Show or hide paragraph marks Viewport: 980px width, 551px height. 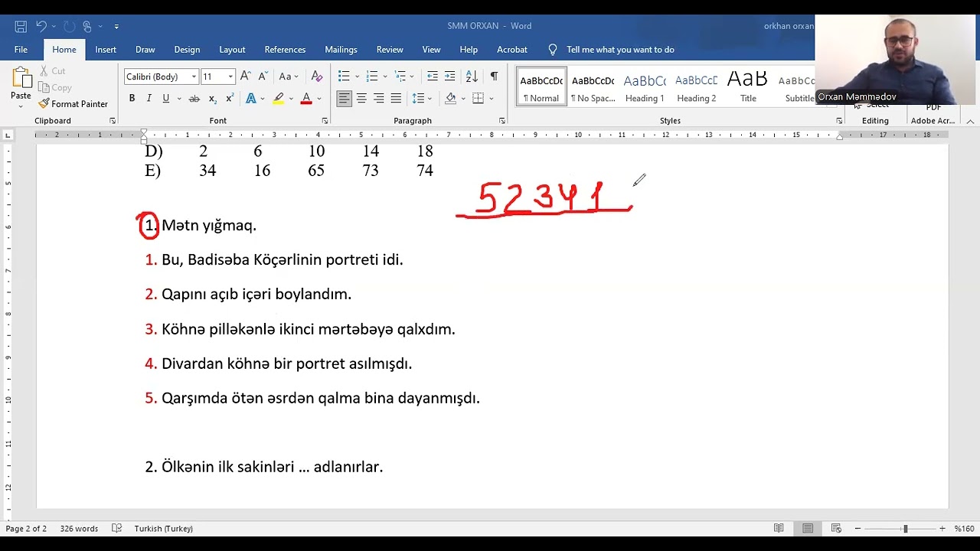click(x=494, y=77)
